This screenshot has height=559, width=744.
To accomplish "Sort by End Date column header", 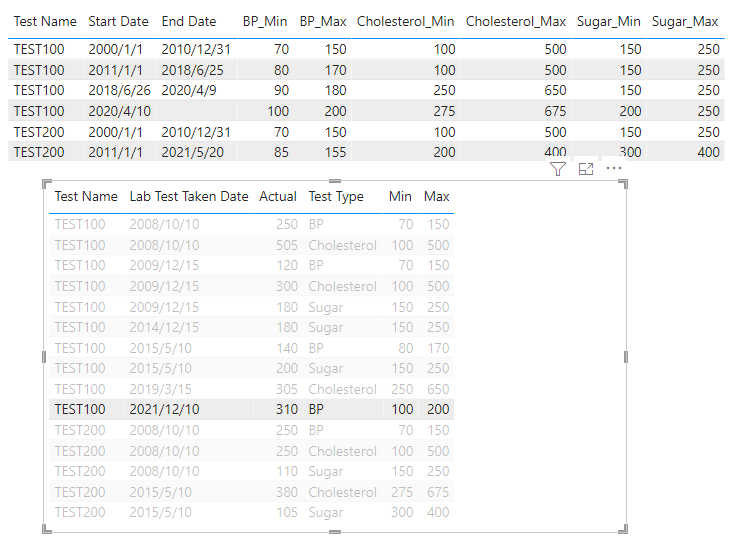I will 189,21.
